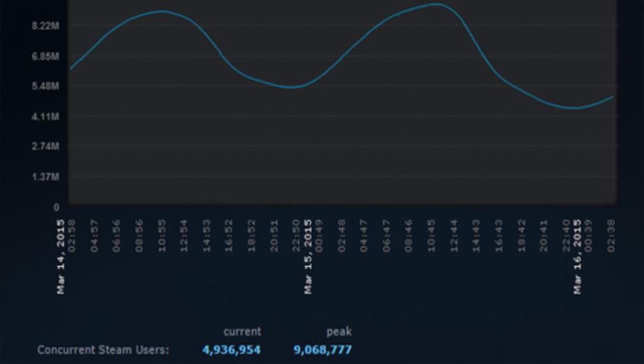The height and width of the screenshot is (364, 644).
Task: Click the 4.11M y-axis label
Action: click(45, 117)
